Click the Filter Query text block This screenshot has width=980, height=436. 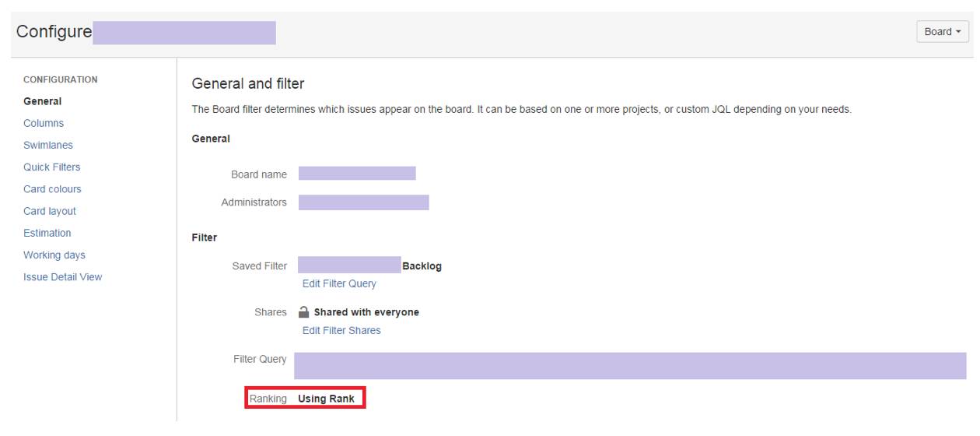pyautogui.click(x=630, y=365)
